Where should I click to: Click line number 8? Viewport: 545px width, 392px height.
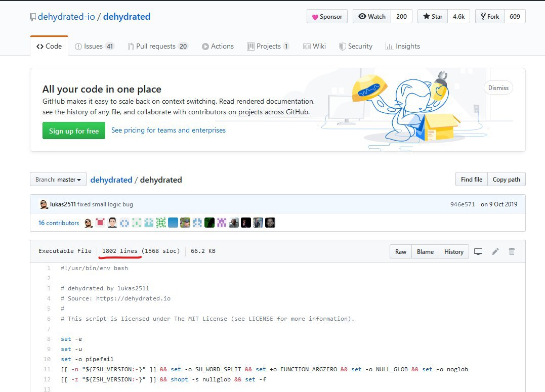click(x=49, y=339)
